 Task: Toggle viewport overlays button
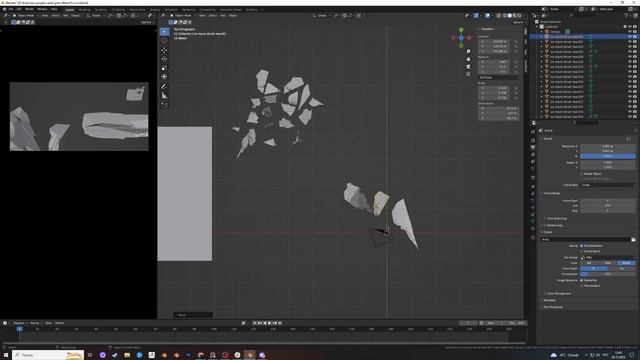pos(487,16)
